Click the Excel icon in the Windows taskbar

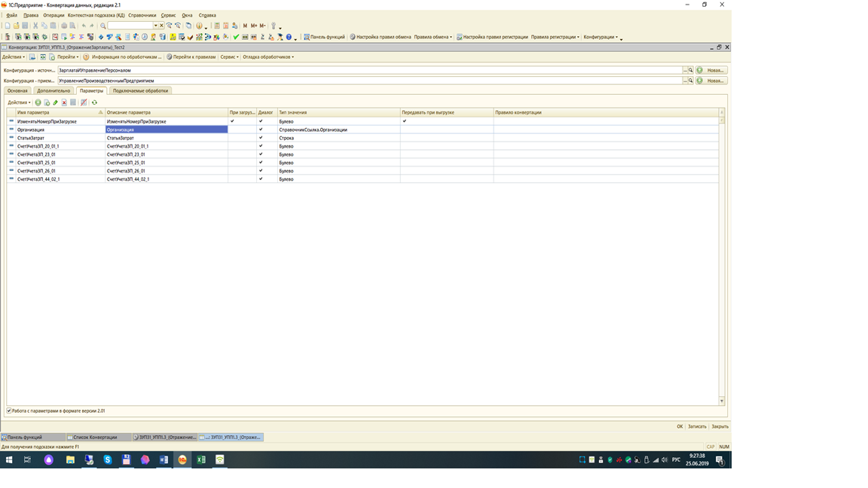click(x=201, y=460)
